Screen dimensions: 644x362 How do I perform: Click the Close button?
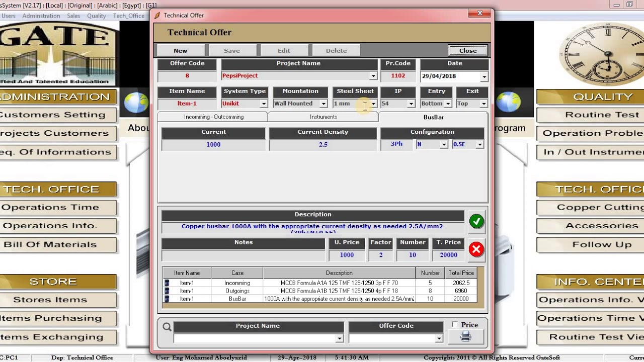[468, 50]
